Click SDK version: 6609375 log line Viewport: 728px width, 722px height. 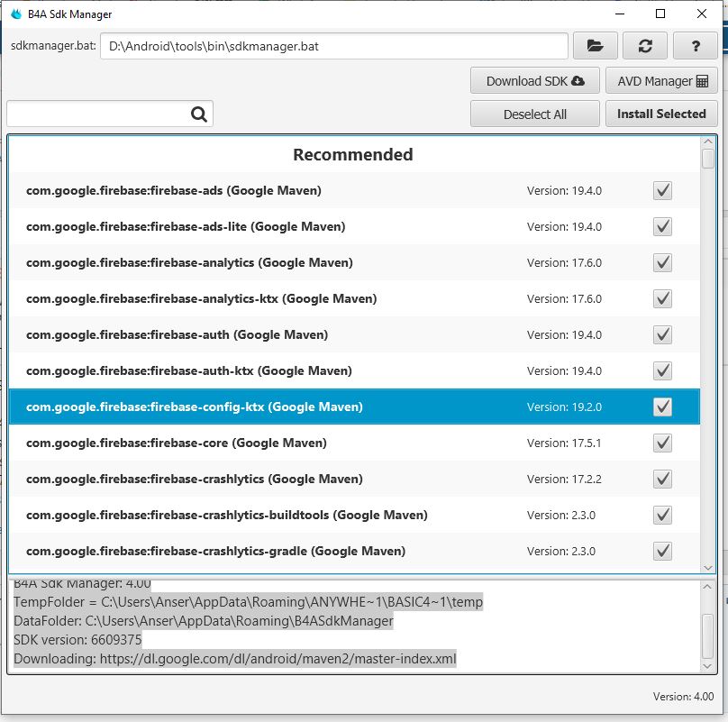tap(77, 640)
